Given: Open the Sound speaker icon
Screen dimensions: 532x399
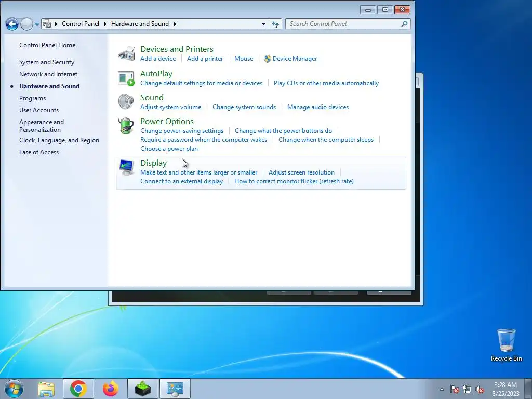Looking at the screenshot, I should tap(126, 101).
